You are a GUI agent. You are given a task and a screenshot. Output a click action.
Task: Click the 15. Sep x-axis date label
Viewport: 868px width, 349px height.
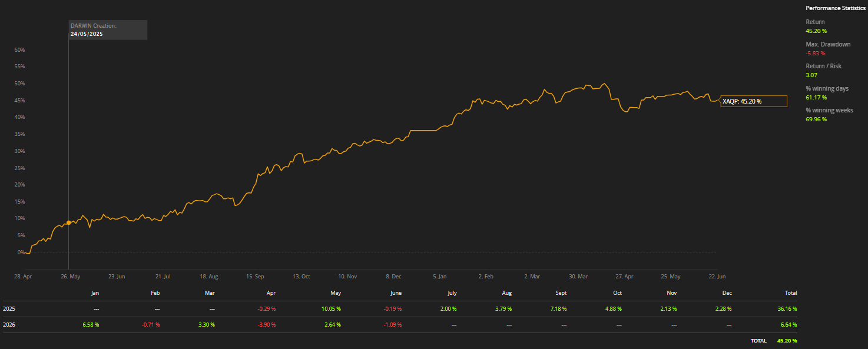pyautogui.click(x=255, y=276)
